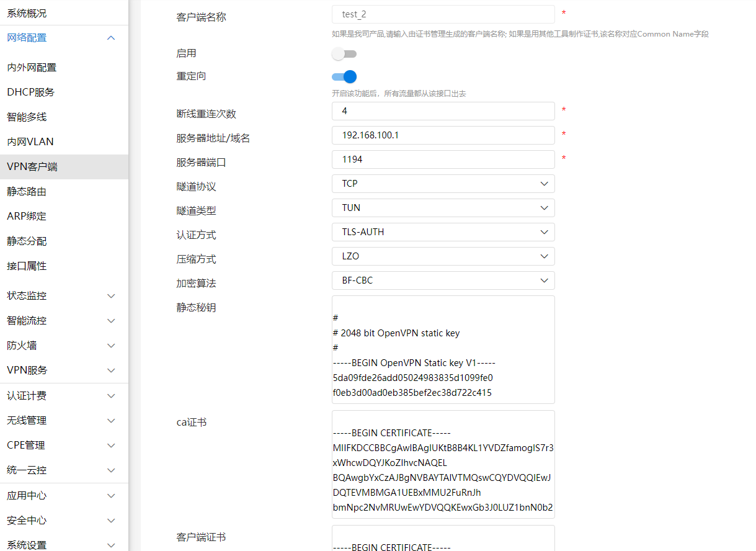Viewport: 756px width, 551px height.
Task: Collapse the 网络配置 menu chevron
Action: pyautogui.click(x=111, y=38)
